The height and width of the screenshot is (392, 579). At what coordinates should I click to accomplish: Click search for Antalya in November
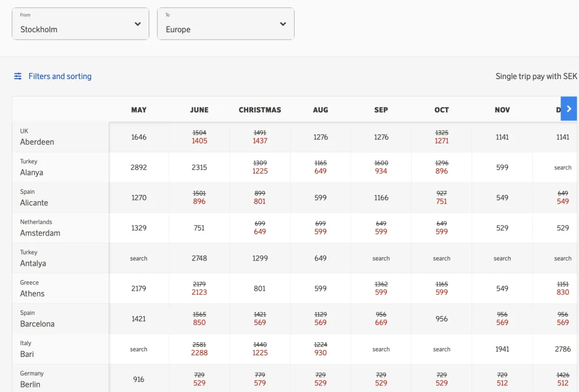click(502, 259)
